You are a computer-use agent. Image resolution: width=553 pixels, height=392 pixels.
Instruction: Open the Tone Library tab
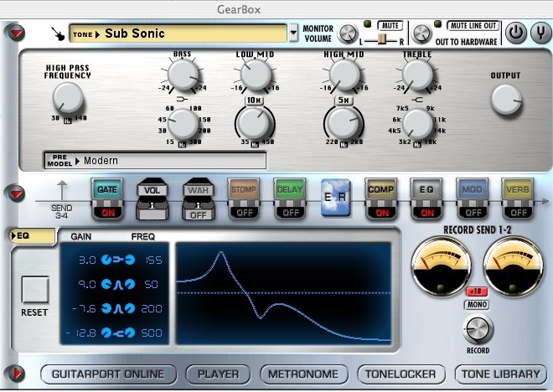coord(501,374)
